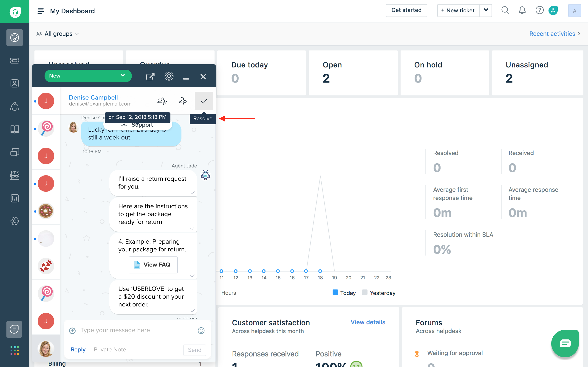Click the Resolve checkmark button
588x367 pixels.
[x=204, y=101]
